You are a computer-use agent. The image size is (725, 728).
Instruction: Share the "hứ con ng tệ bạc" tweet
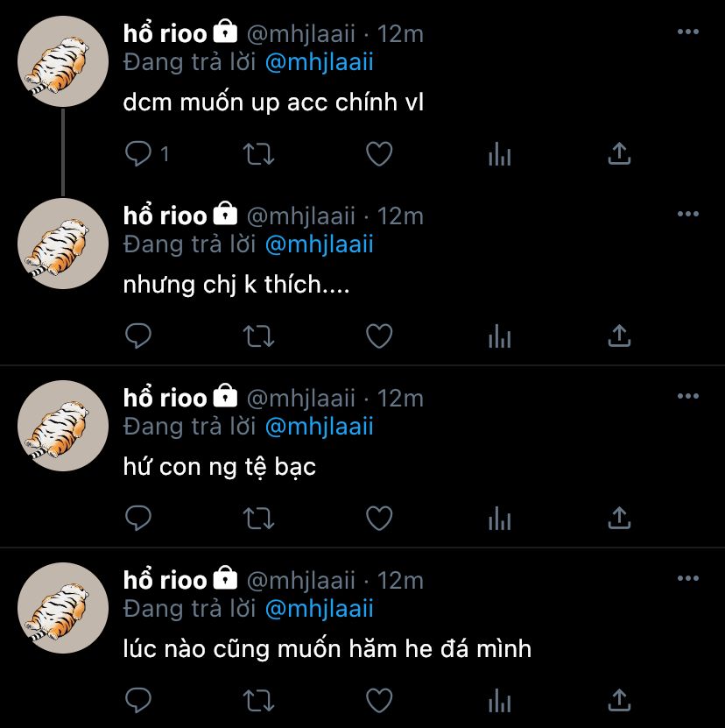[619, 518]
